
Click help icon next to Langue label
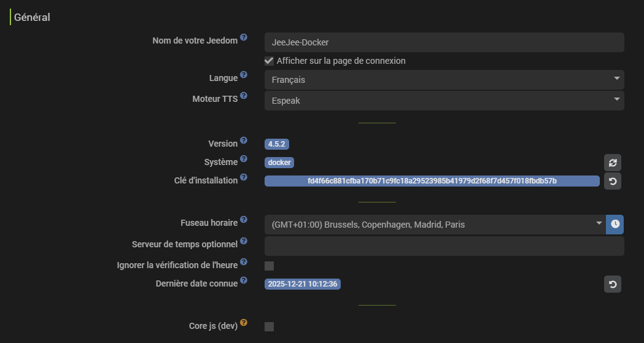(244, 75)
